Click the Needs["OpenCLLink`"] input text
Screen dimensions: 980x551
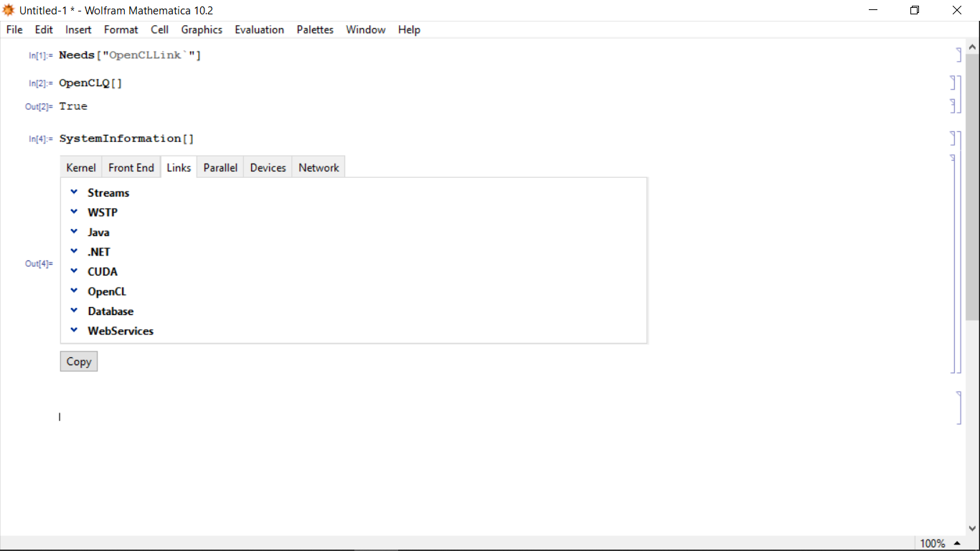coord(130,55)
